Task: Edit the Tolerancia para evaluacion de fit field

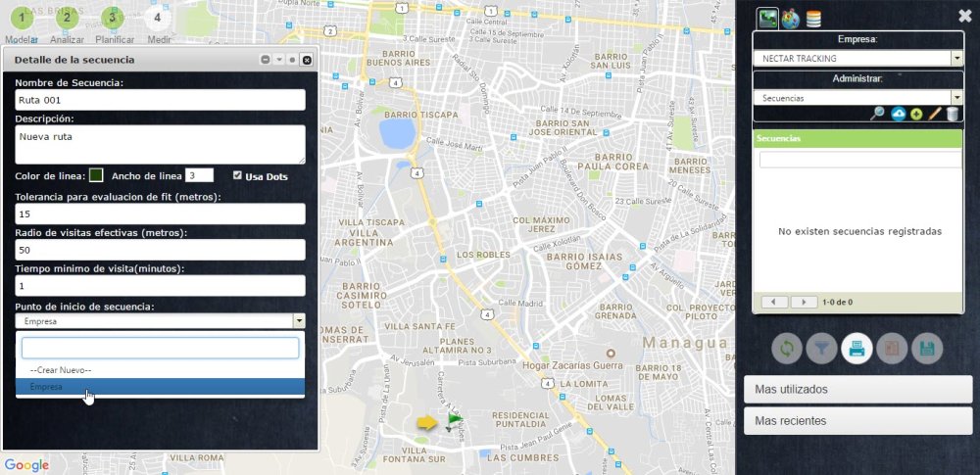Action: (160, 214)
